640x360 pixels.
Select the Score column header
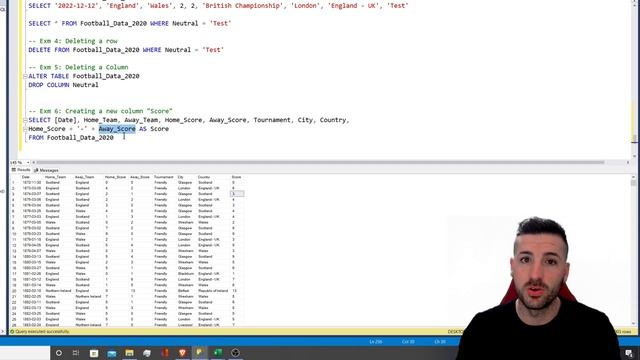[236, 177]
